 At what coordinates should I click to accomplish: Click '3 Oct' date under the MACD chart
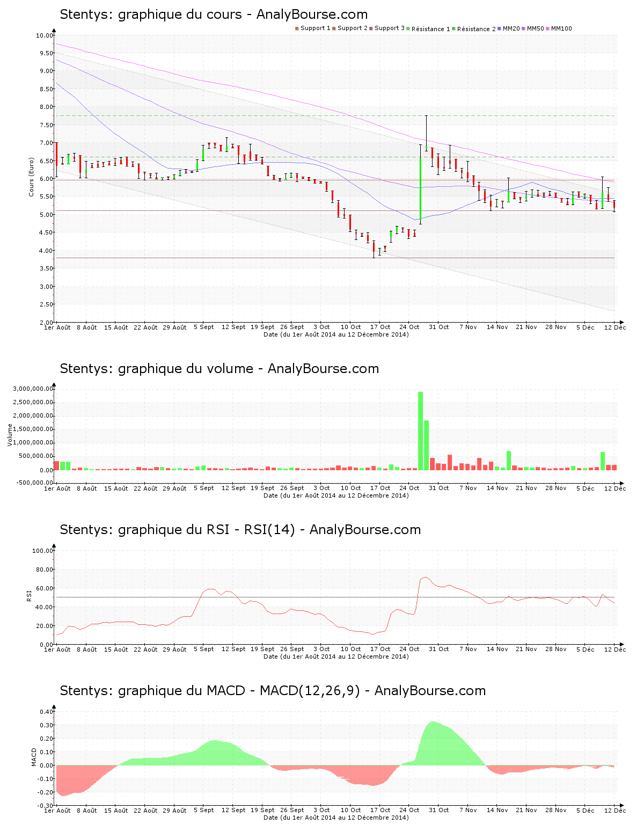click(321, 811)
